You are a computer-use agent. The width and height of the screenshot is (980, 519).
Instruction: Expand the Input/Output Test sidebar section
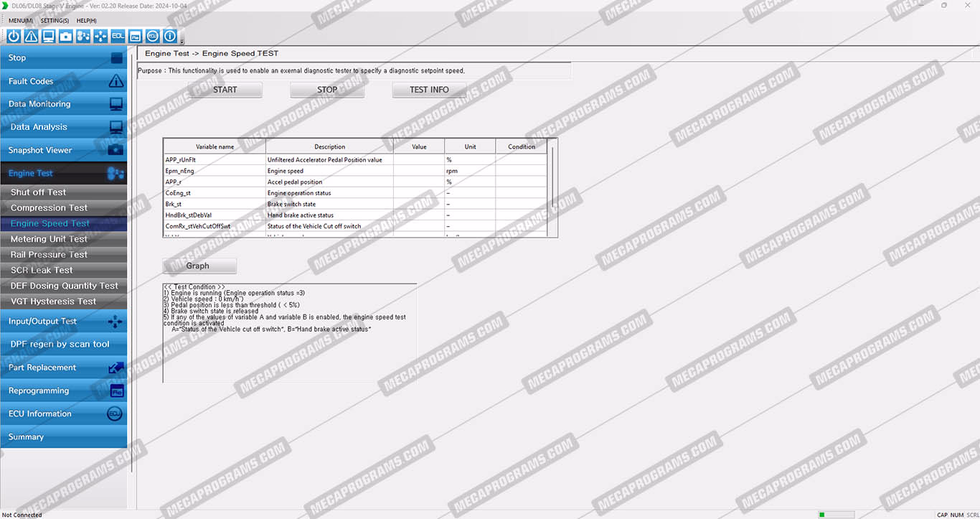(x=64, y=322)
